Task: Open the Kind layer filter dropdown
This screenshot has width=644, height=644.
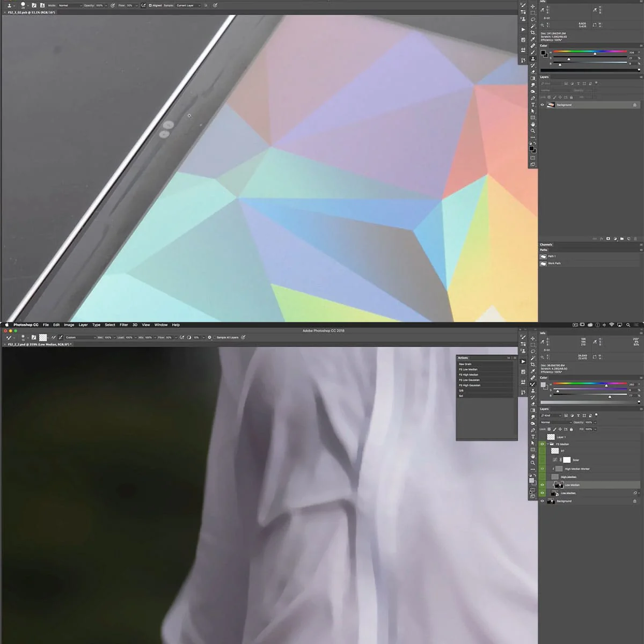Action: pos(551,415)
